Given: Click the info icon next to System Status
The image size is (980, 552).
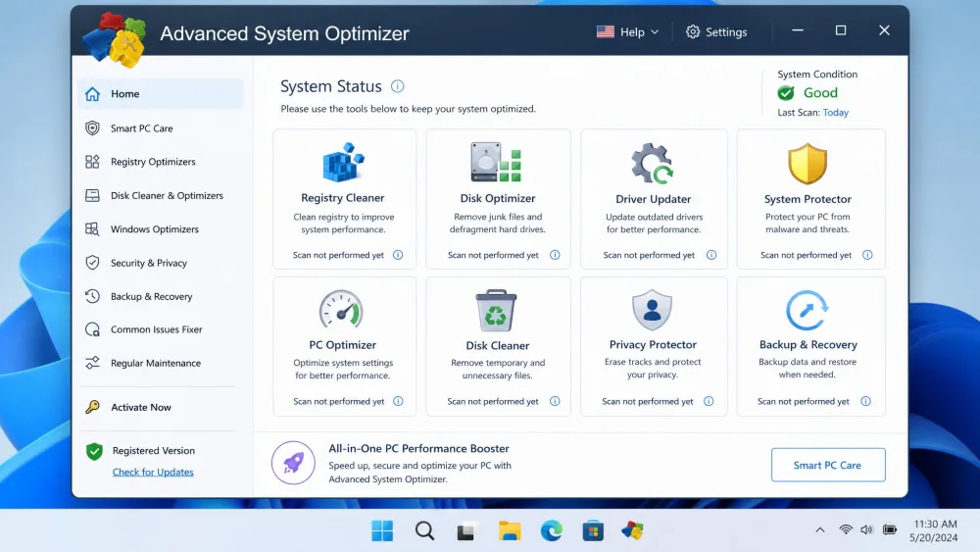Looking at the screenshot, I should (x=398, y=86).
